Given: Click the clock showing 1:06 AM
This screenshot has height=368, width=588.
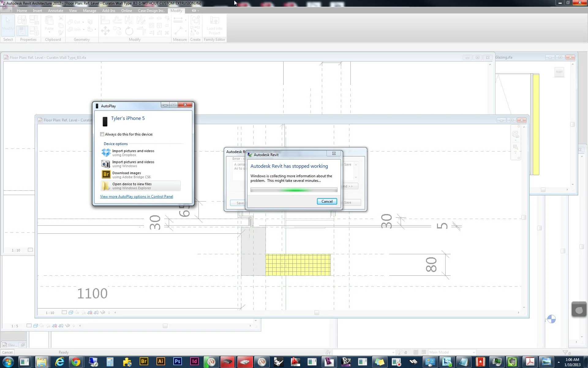Looking at the screenshot, I should click(572, 359).
